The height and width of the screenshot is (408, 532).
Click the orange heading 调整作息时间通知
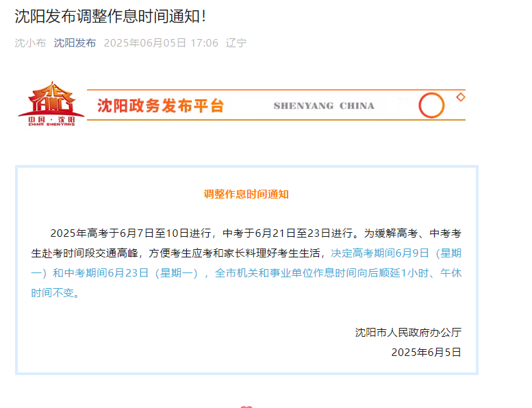(x=246, y=194)
